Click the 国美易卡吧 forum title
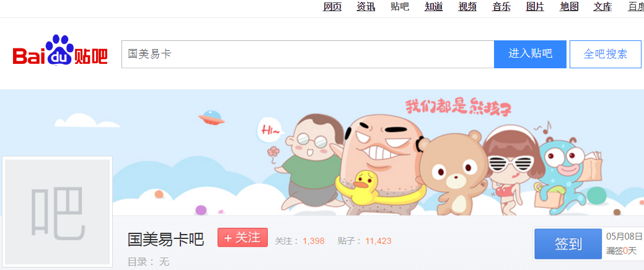This screenshot has width=644, height=270. [x=166, y=239]
